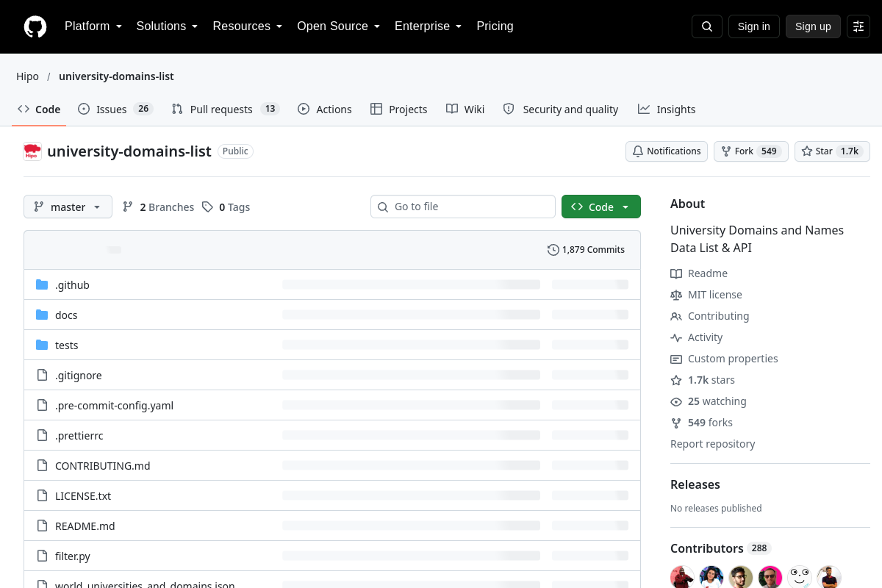The width and height of the screenshot is (882, 588).
Task: Open the green Code dropdown button
Action: (601, 207)
